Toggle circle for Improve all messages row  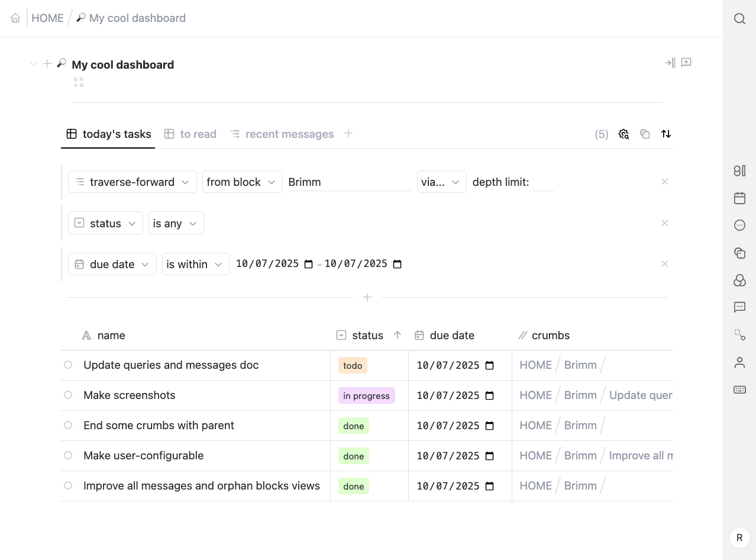(68, 485)
